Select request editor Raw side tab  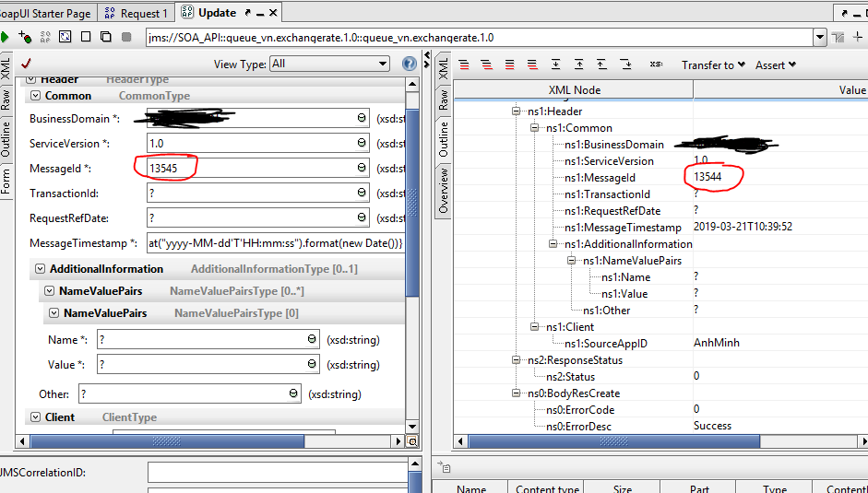click(6, 100)
